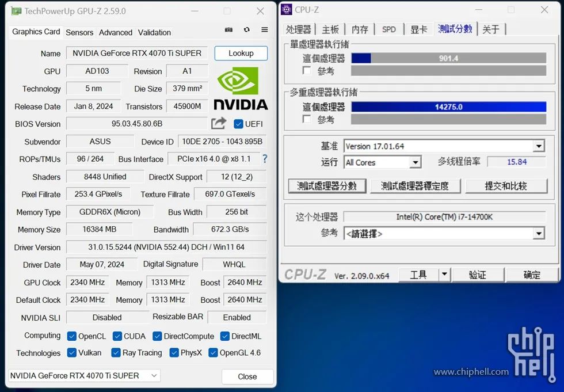Toggle the UEFI checkbox
The image size is (564, 392).
point(238,124)
